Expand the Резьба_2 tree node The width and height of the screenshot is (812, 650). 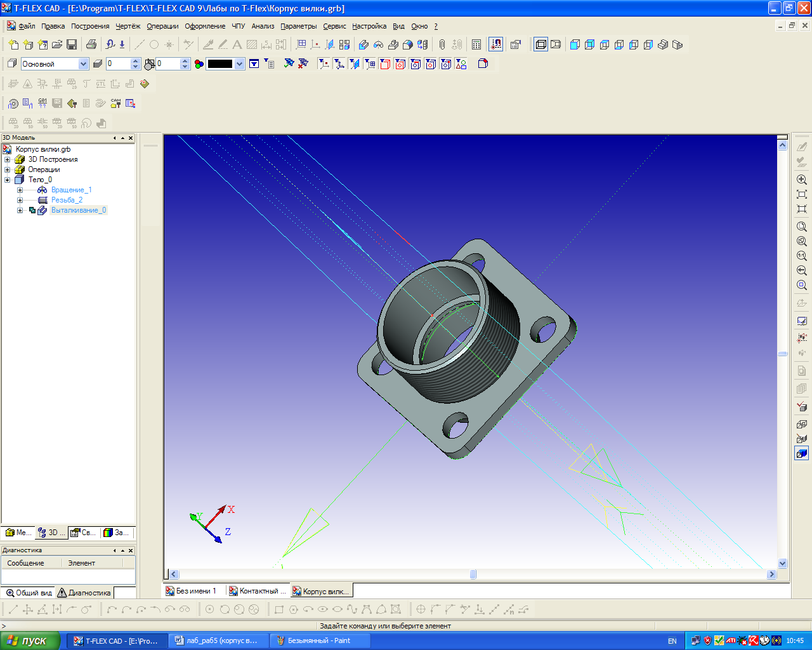[x=20, y=200]
